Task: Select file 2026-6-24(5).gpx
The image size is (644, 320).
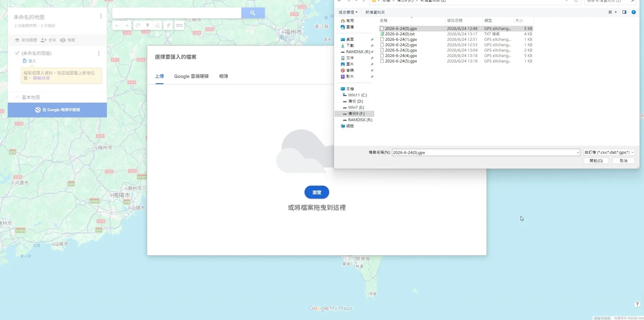Action: pyautogui.click(x=401, y=61)
